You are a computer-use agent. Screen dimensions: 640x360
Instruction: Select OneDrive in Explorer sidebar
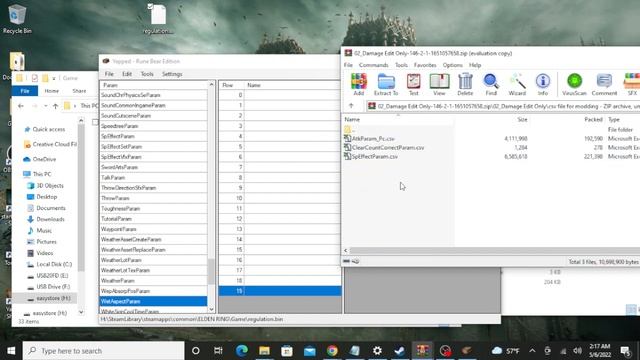tap(44, 159)
